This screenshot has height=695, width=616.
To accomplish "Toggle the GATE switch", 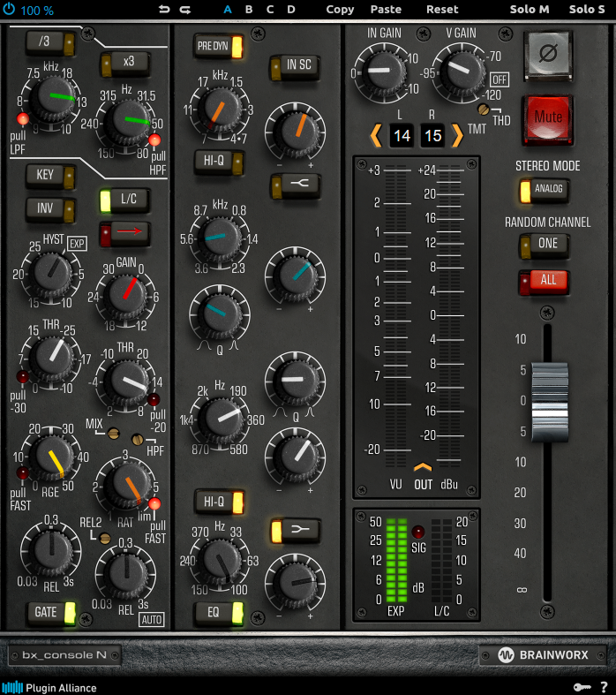I will [x=50, y=613].
